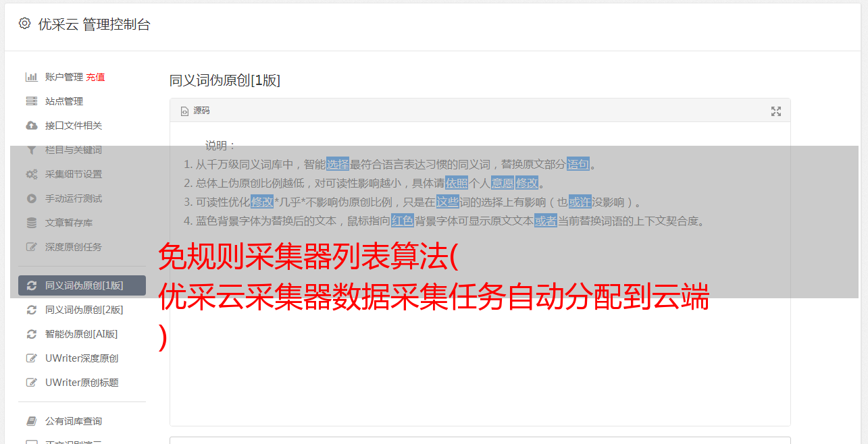Click the gears icon beside 采集细节设置

31,174
